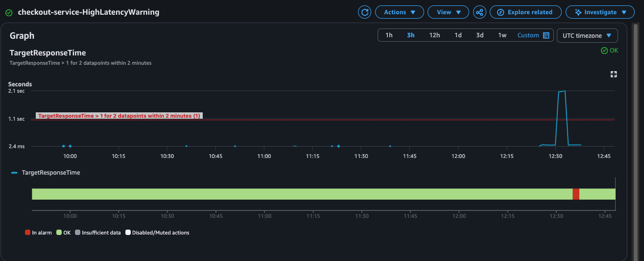Open the UTC timezone dropdown
Screen dimensions: 644x261
click(x=587, y=35)
